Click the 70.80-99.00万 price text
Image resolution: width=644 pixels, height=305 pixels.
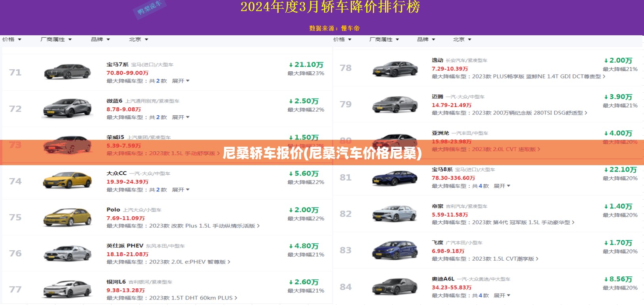[x=127, y=73]
